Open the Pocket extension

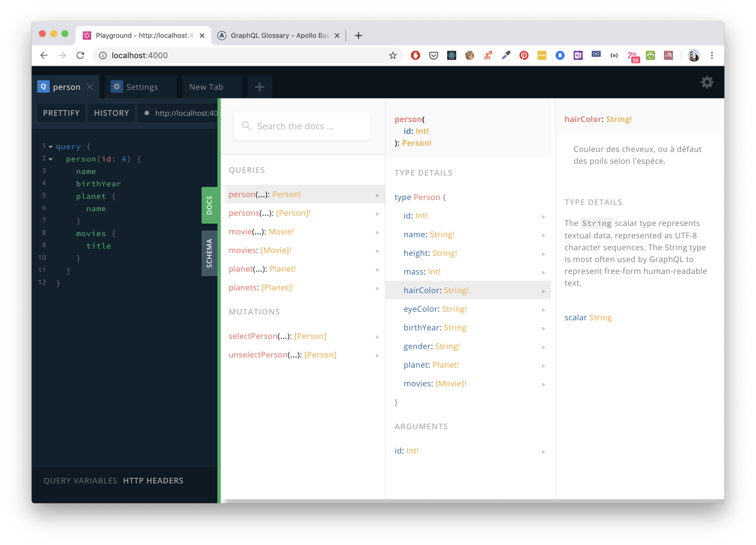coord(433,55)
